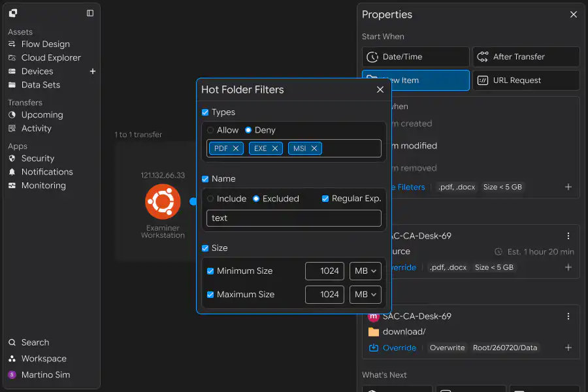Open the File Filters link
Image resolution: width=588 pixels, height=392 pixels.
tap(408, 188)
